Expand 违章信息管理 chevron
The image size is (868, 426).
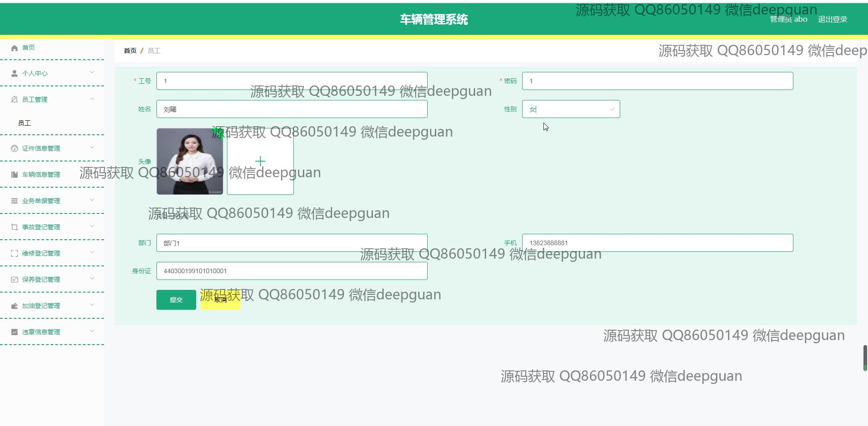tap(92, 331)
